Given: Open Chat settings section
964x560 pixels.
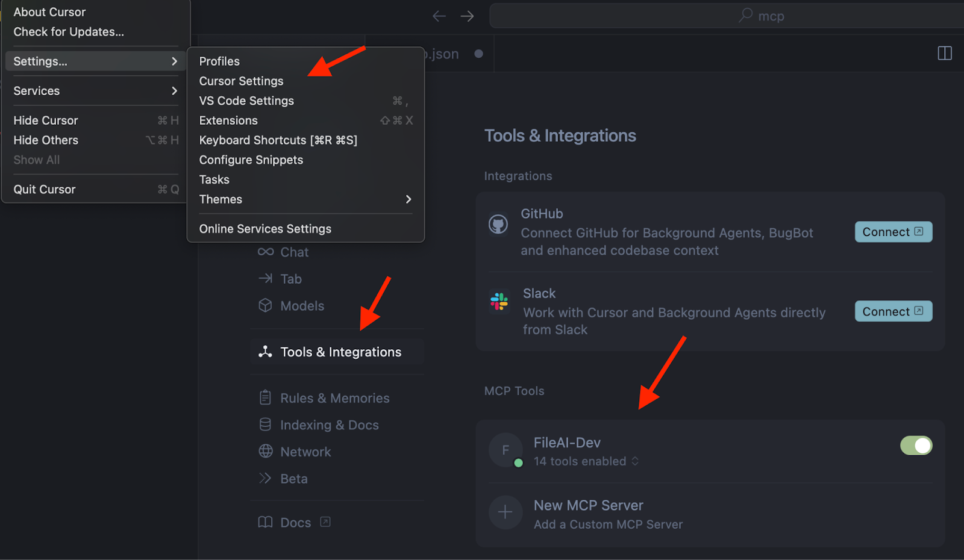Looking at the screenshot, I should 337,252.
